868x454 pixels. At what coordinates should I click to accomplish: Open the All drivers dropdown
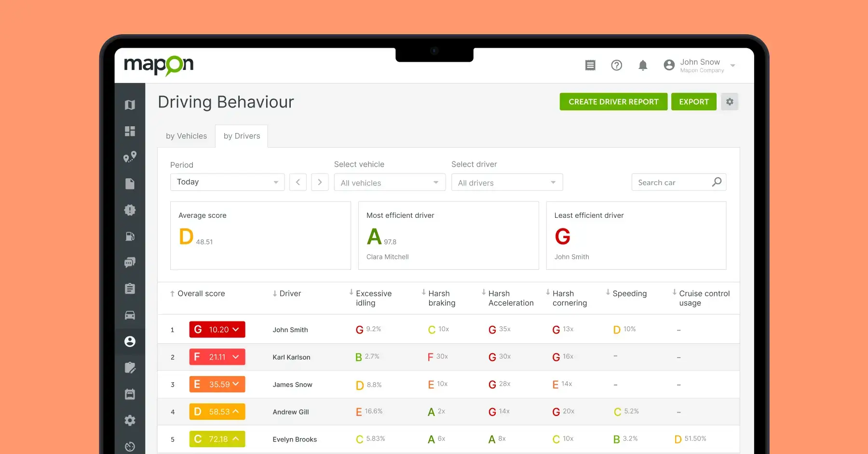pos(506,183)
